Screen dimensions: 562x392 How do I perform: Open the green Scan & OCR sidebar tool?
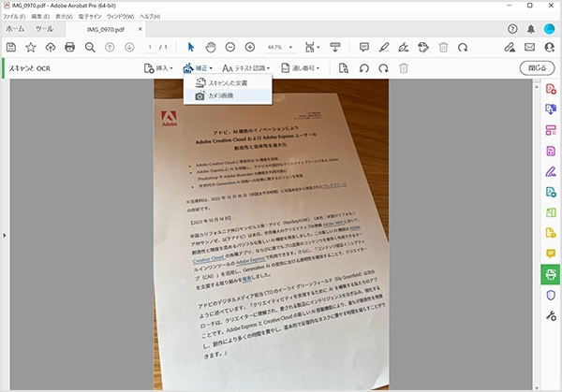(x=551, y=274)
